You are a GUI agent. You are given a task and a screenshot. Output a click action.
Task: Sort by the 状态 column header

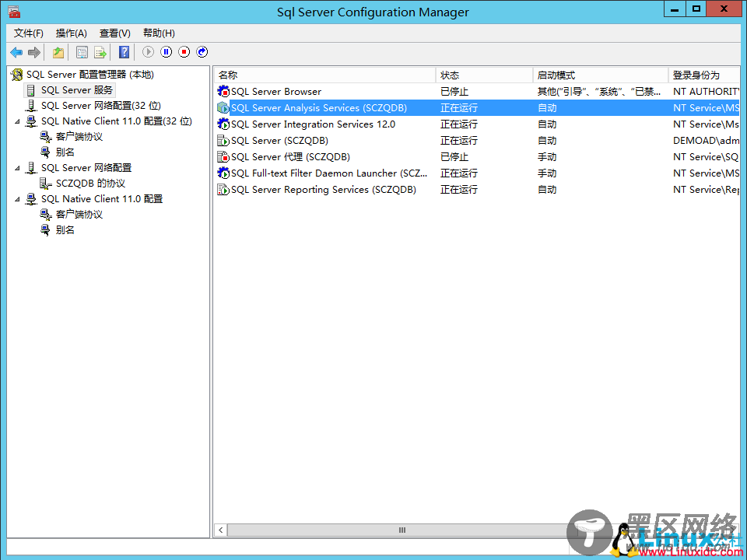coord(484,75)
